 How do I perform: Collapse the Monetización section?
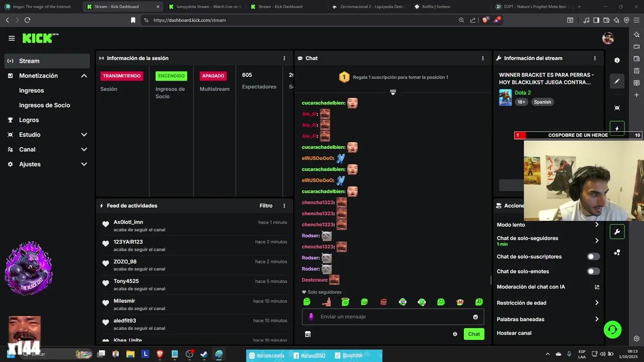[x=84, y=76]
